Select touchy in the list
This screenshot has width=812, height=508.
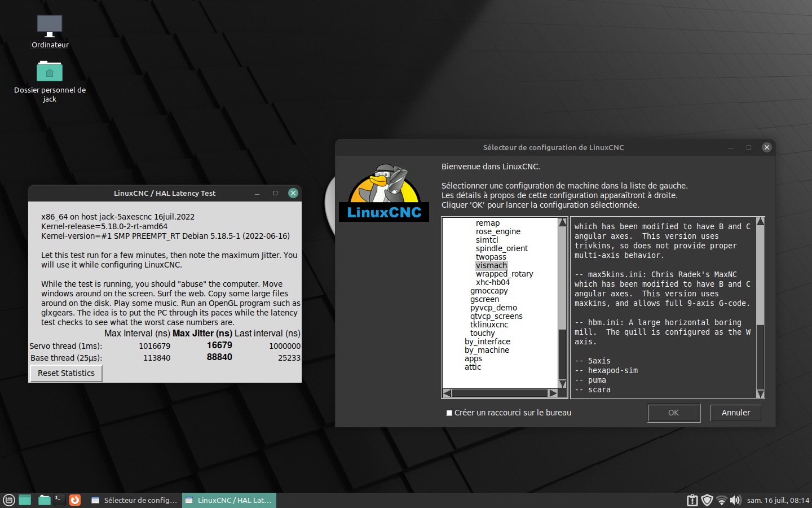(482, 333)
